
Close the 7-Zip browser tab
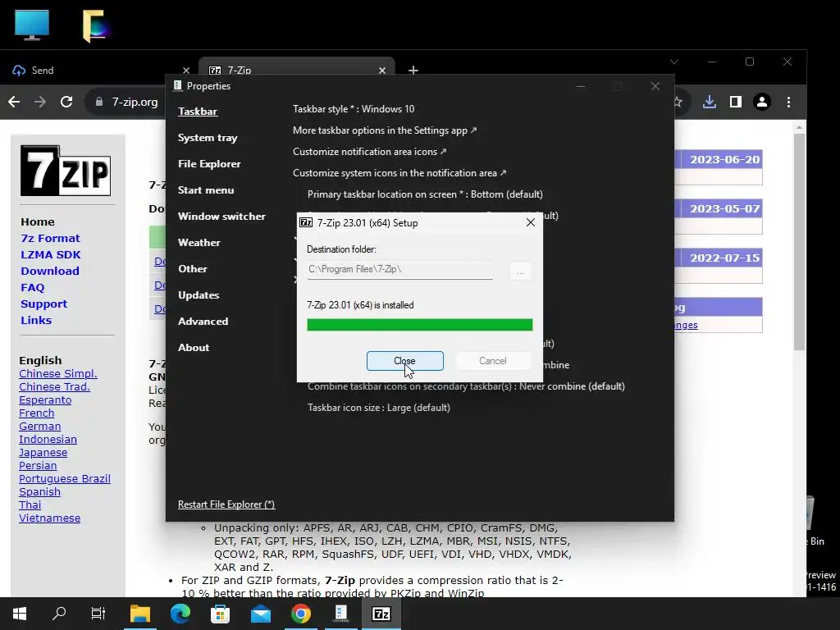point(382,71)
